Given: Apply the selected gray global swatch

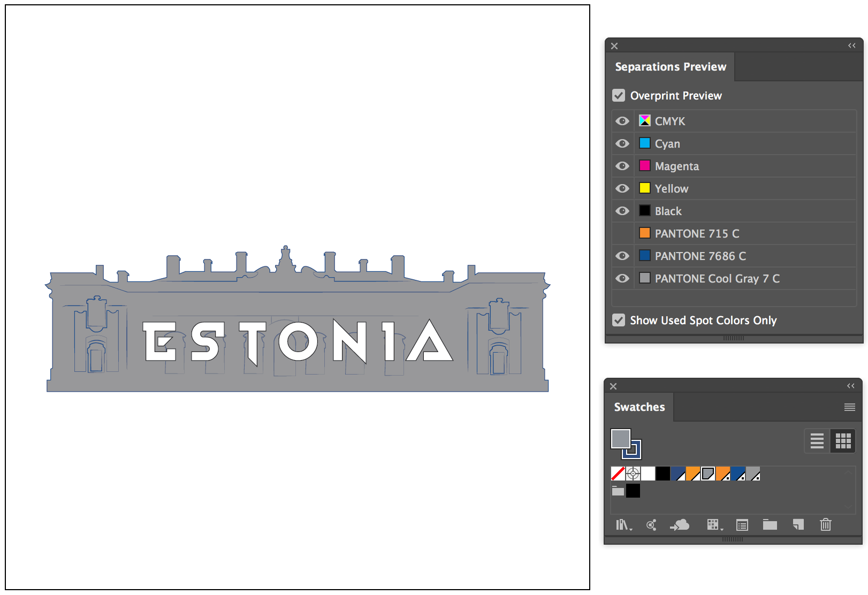Looking at the screenshot, I should [708, 474].
